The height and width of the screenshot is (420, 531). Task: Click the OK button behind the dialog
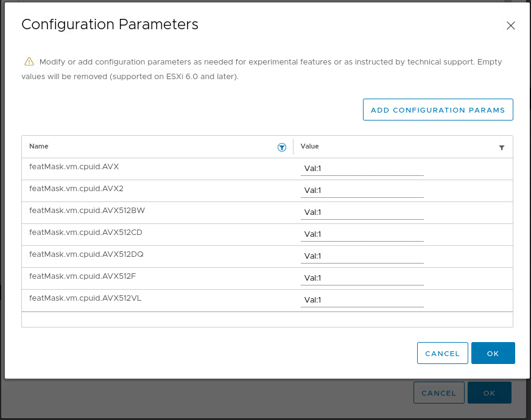click(489, 393)
